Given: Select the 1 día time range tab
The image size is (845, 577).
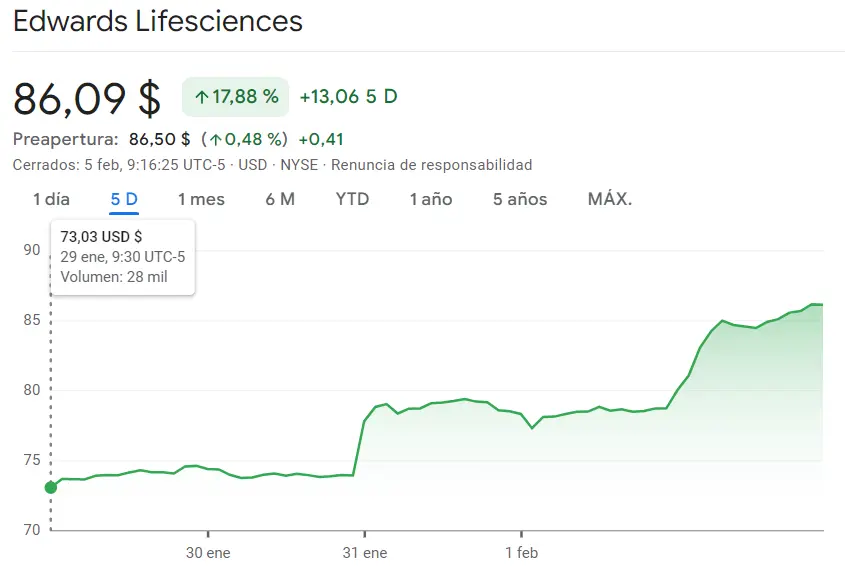Looking at the screenshot, I should pos(51,199).
